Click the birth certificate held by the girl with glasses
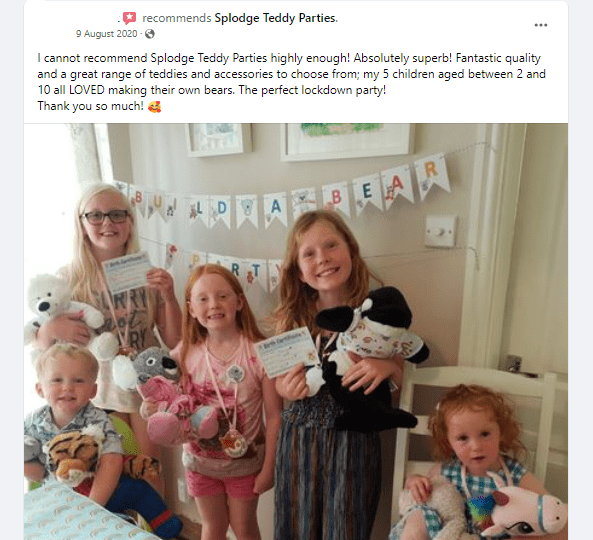This screenshot has width=593, height=540. tap(127, 272)
